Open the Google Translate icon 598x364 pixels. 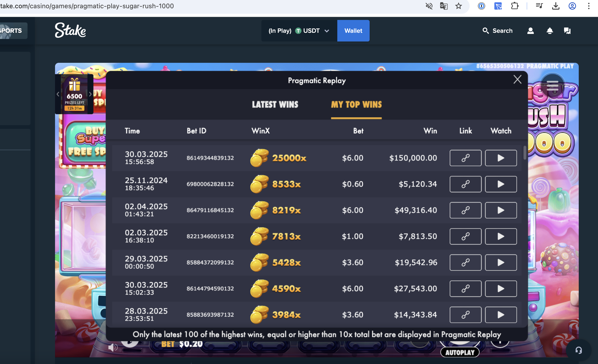pos(444,6)
